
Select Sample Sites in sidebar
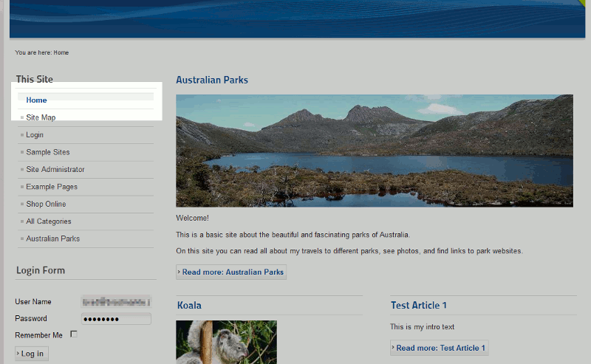48,152
